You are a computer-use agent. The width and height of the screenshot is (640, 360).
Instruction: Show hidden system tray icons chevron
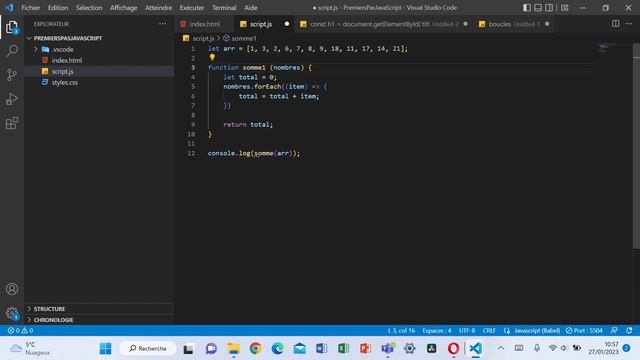(501, 348)
